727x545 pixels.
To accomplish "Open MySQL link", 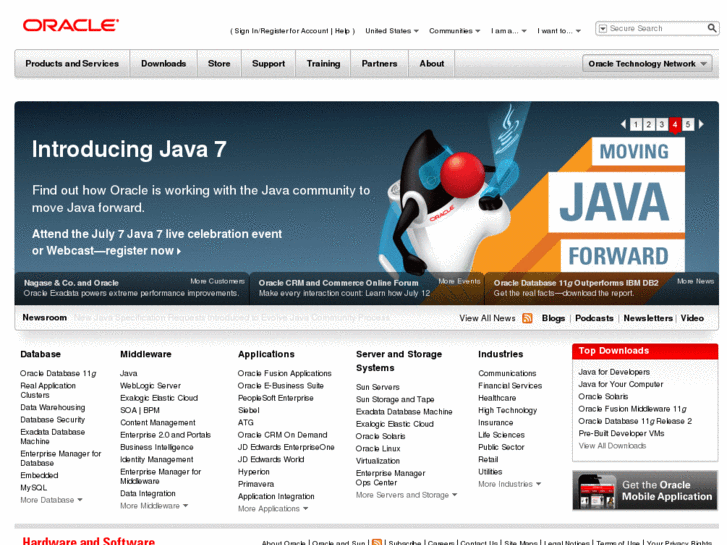I will (33, 488).
